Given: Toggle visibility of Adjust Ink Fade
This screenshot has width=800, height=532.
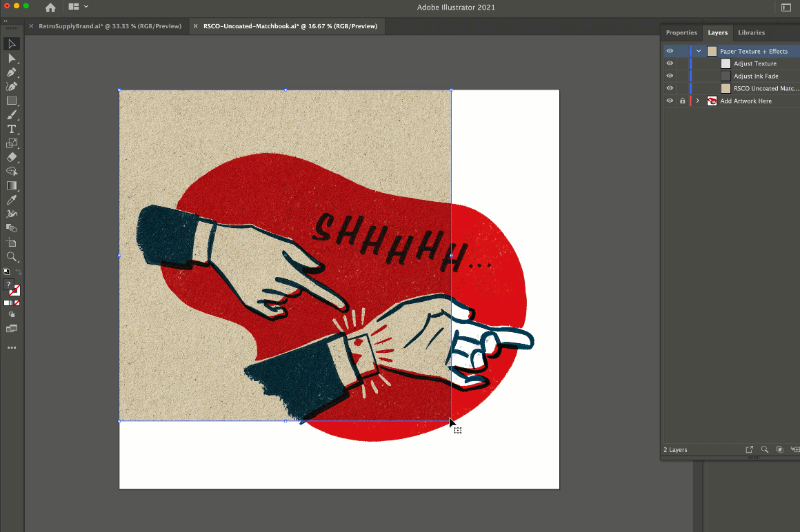Looking at the screenshot, I should tap(669, 76).
